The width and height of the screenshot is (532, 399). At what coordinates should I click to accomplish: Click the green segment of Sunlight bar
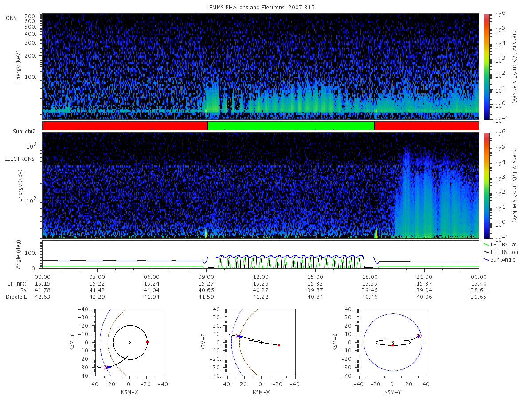[291, 126]
